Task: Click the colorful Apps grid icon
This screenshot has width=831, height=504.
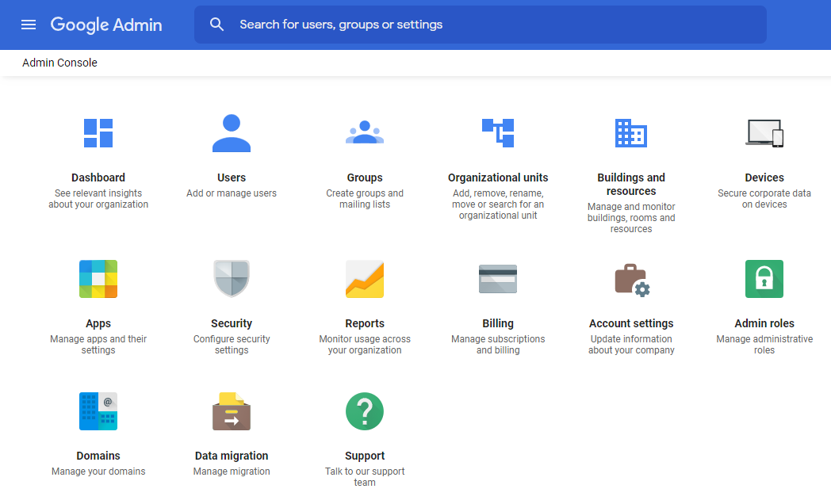Action: click(x=98, y=279)
